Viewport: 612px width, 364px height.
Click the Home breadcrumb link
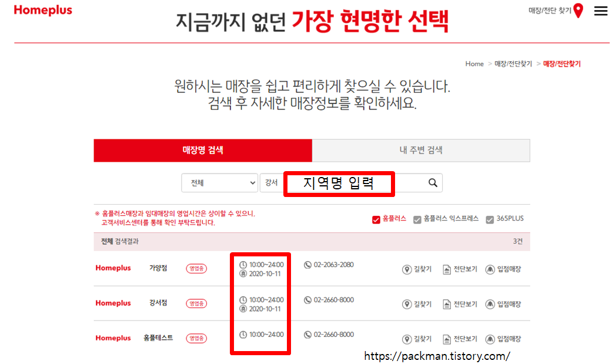(474, 64)
